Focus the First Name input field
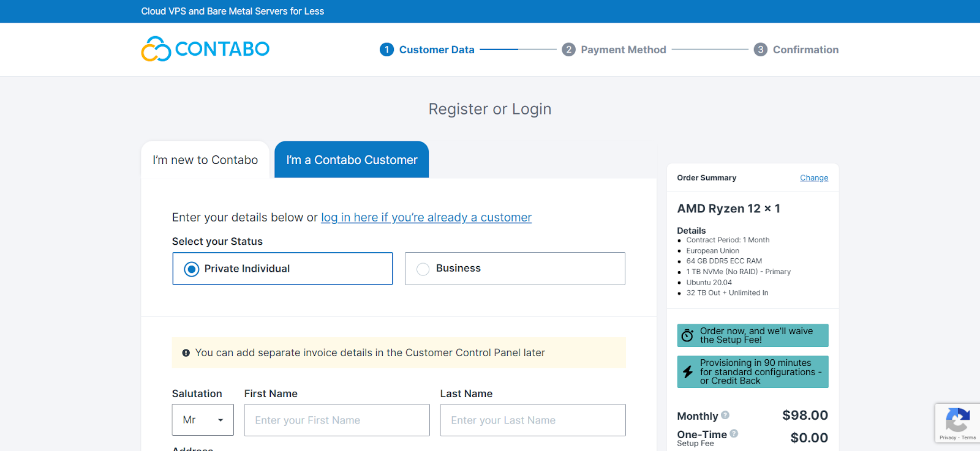Viewport: 980px width, 451px height. pyautogui.click(x=337, y=420)
